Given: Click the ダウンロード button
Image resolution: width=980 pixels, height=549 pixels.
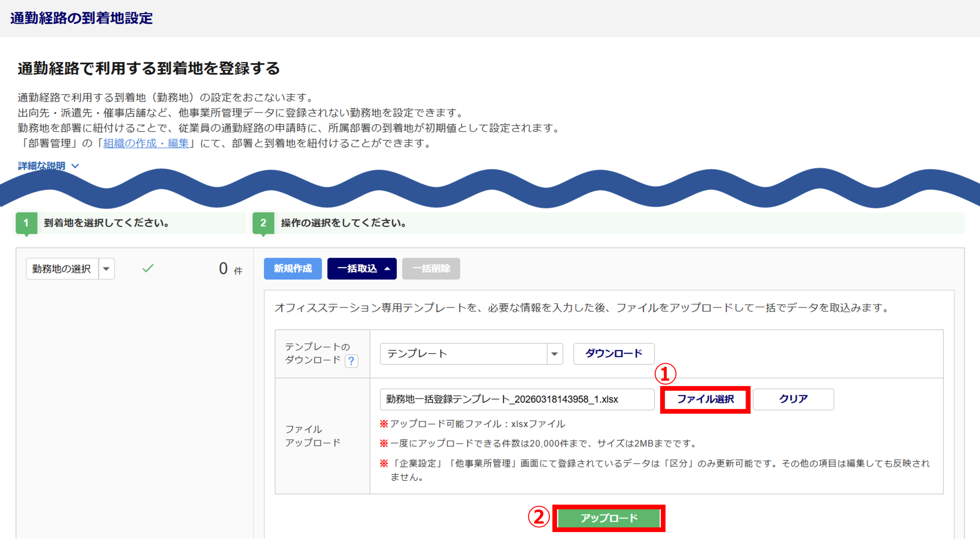Looking at the screenshot, I should pyautogui.click(x=613, y=354).
